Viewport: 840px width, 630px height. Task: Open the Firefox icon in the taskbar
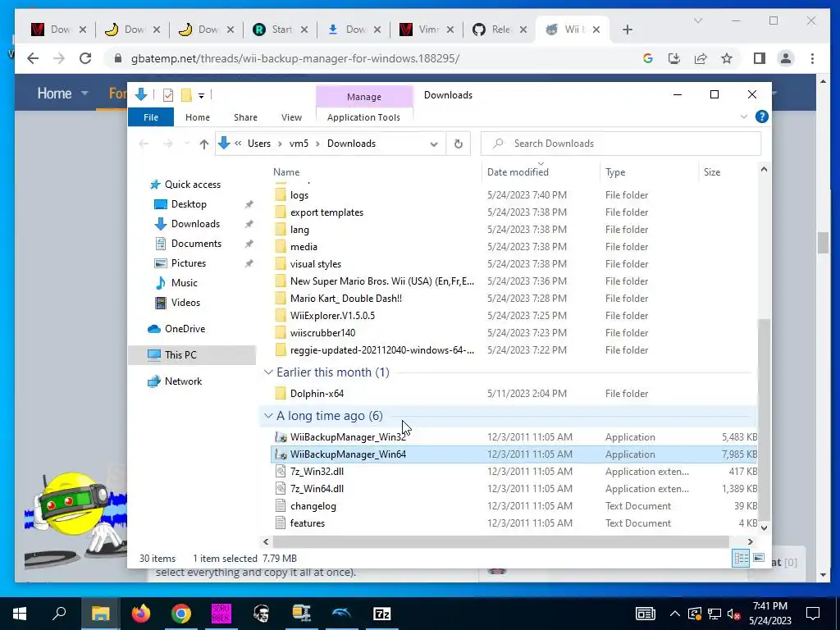tap(141, 614)
